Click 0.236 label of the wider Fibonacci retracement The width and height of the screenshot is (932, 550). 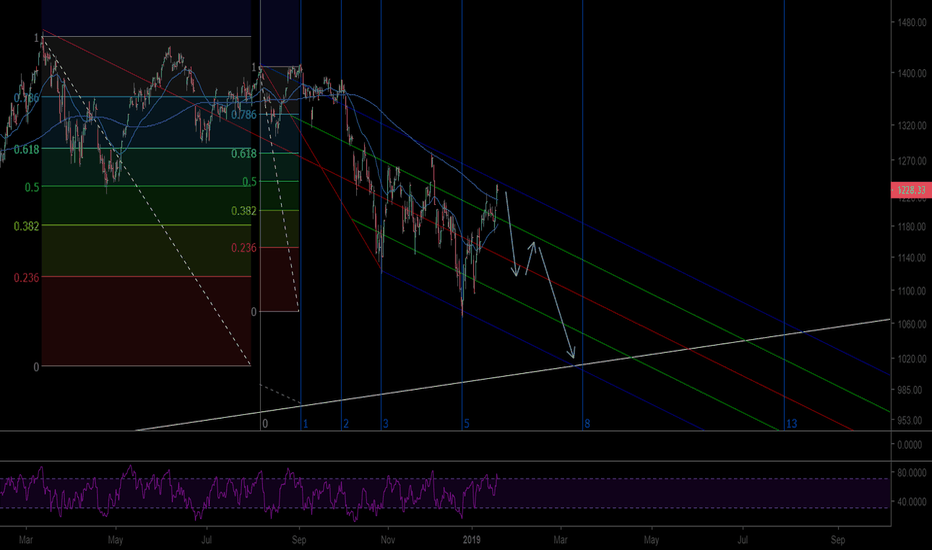click(x=27, y=278)
